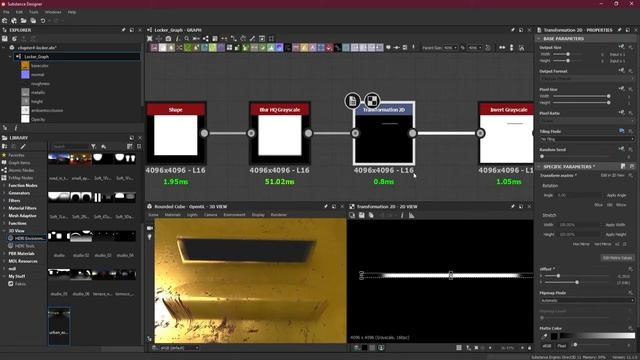Expand the Filters library category
The height and width of the screenshot is (360, 640).
click(x=4, y=200)
